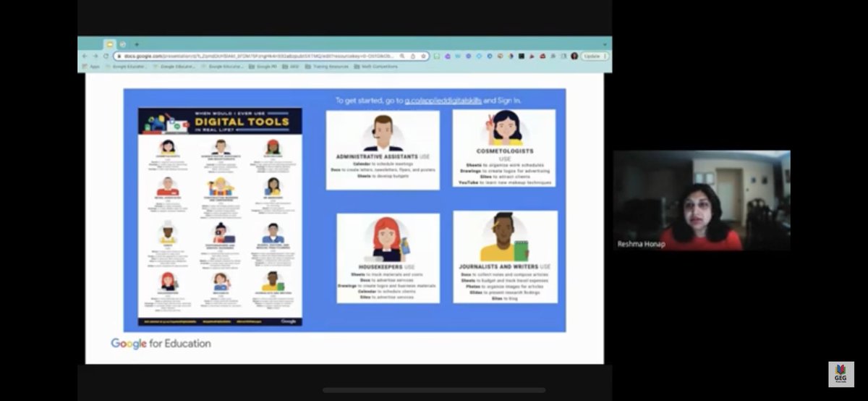
Task: Click Reshma Honap's video tile
Action: pyautogui.click(x=702, y=200)
